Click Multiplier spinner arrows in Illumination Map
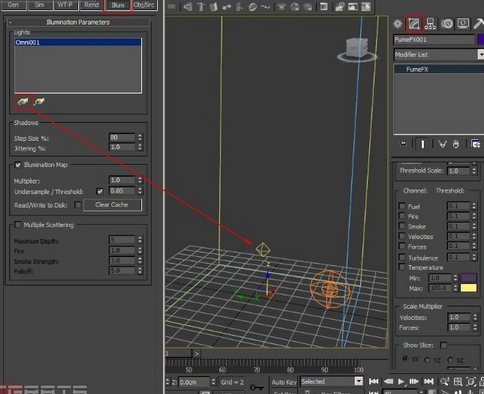This screenshot has width=484, height=394. pos(140,180)
